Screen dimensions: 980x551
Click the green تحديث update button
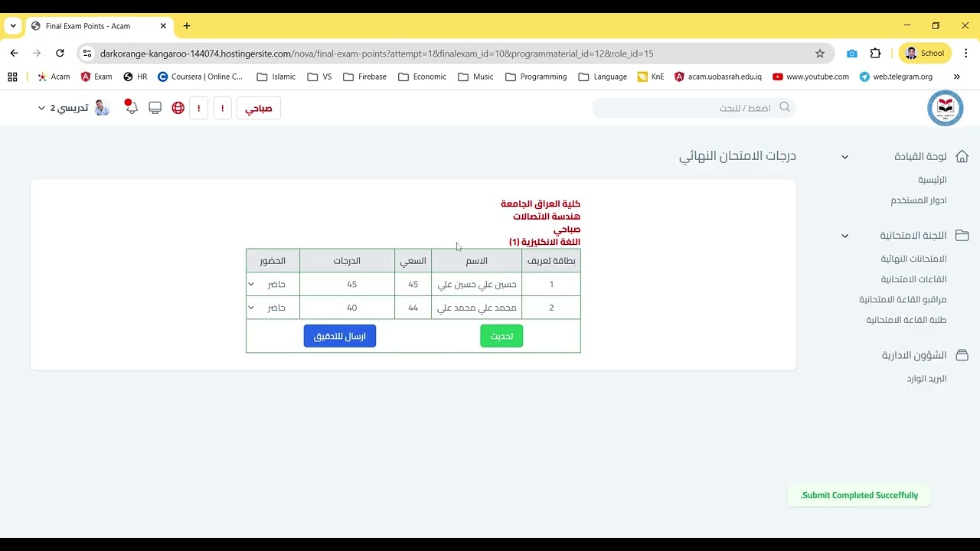click(x=501, y=336)
